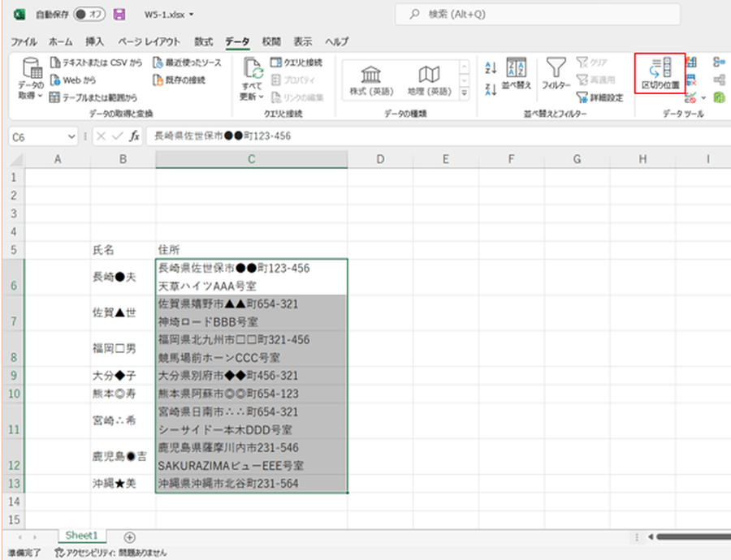The height and width of the screenshot is (560, 731).
Task: Toggle the AutoSave (自動保存) switch
Action: (x=89, y=15)
